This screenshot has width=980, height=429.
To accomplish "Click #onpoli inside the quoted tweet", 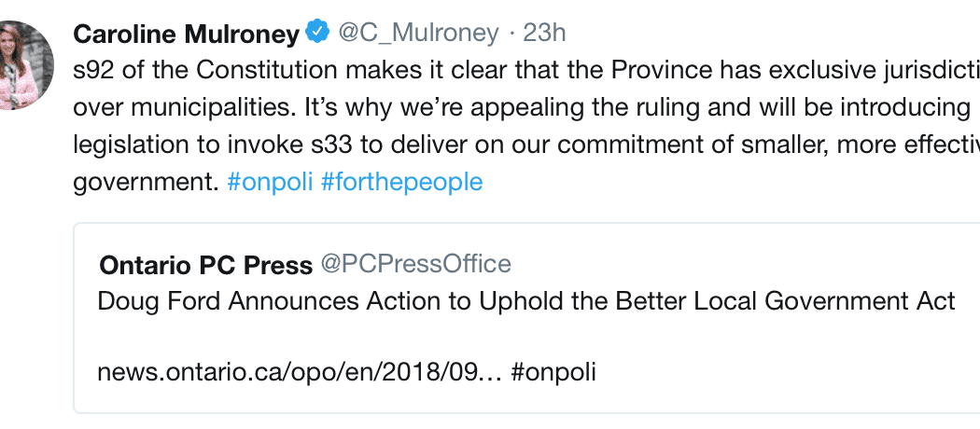I will [554, 372].
